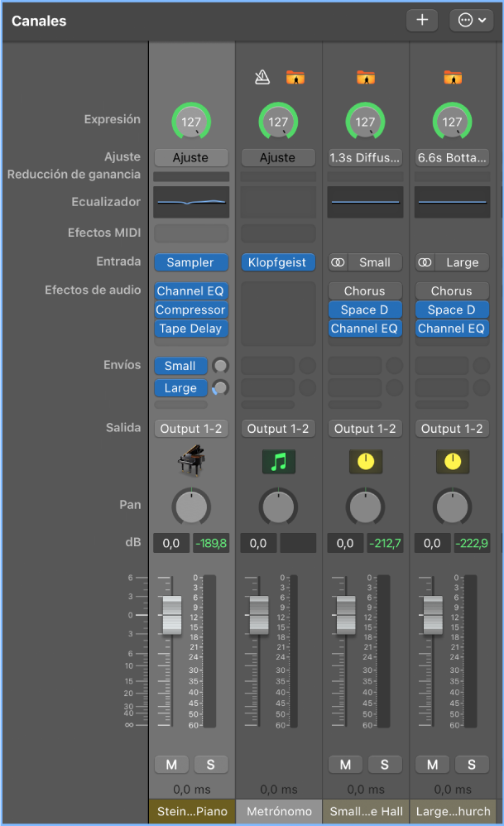Click the orange folder icon on Metrónomo channel
Image resolution: width=504 pixels, height=826 pixels.
coord(295,78)
